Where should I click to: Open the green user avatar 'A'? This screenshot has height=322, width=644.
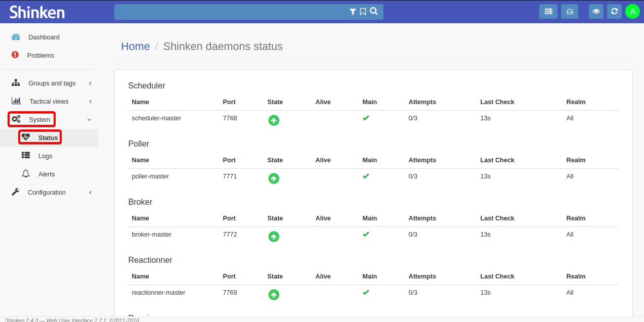click(632, 12)
